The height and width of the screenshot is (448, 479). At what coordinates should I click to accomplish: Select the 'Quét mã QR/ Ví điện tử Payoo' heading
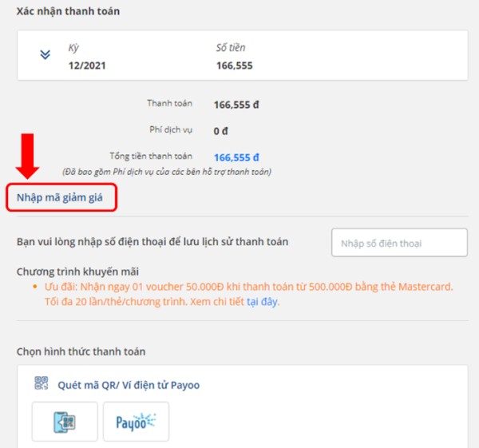click(x=129, y=385)
